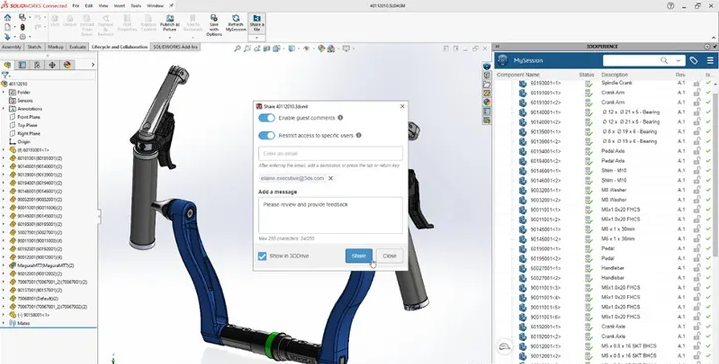The height and width of the screenshot is (364, 719).
Task: Uncheck the Show in 3DDrive checkbox
Action: 262,256
